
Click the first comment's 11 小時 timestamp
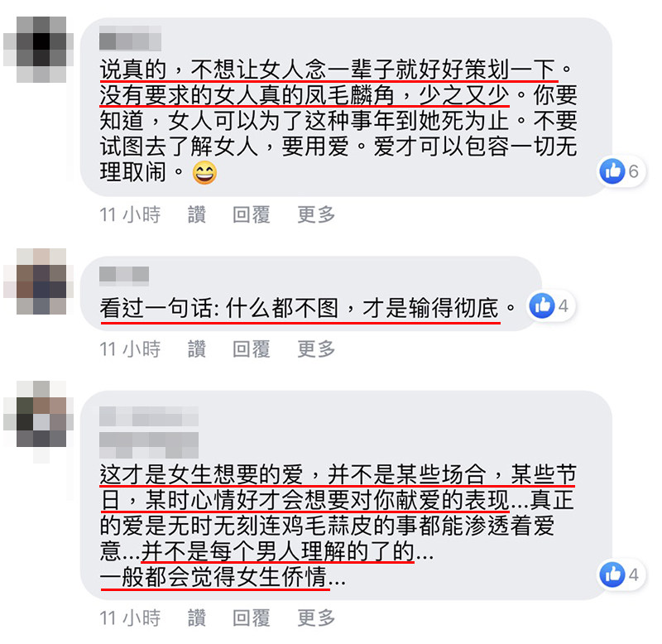(130, 214)
